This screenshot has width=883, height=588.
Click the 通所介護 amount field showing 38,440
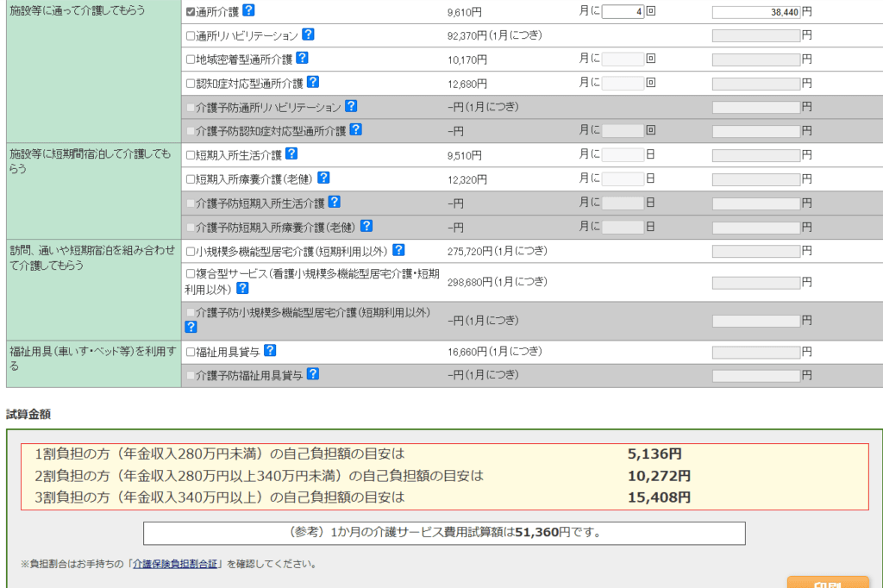click(x=755, y=12)
